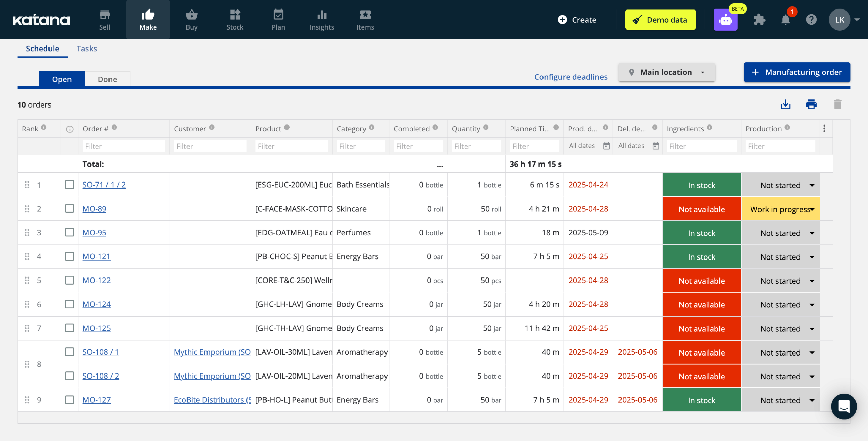
Task: Click the download export icon
Action: pyautogui.click(x=785, y=104)
